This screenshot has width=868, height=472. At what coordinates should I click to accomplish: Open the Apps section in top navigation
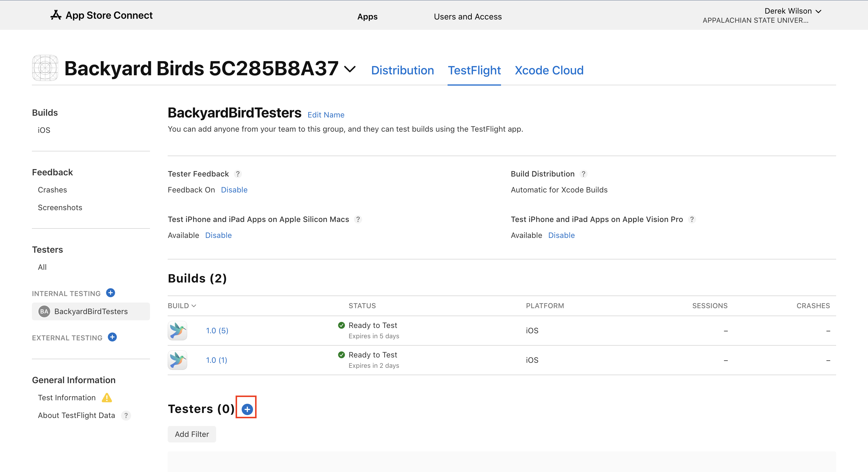pyautogui.click(x=367, y=17)
